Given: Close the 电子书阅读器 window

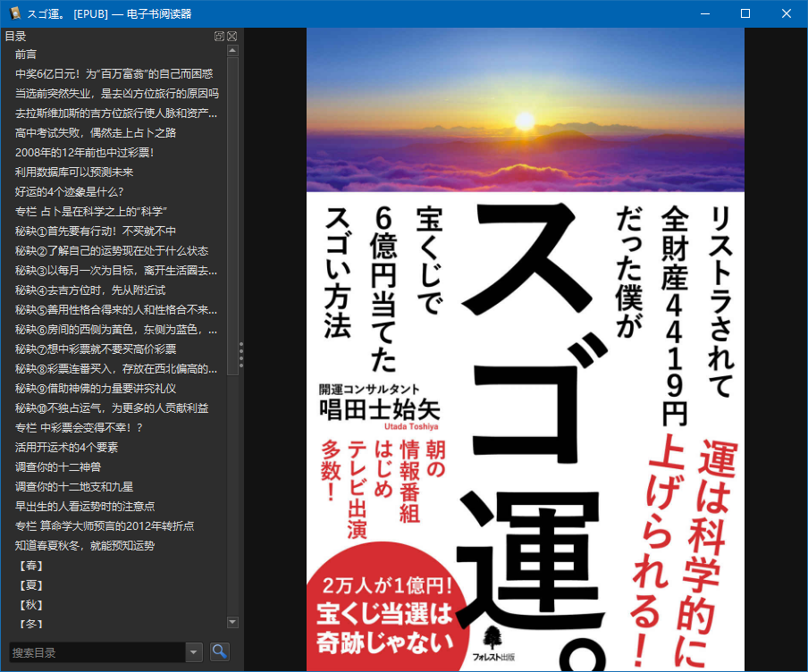Looking at the screenshot, I should pyautogui.click(x=786, y=13).
